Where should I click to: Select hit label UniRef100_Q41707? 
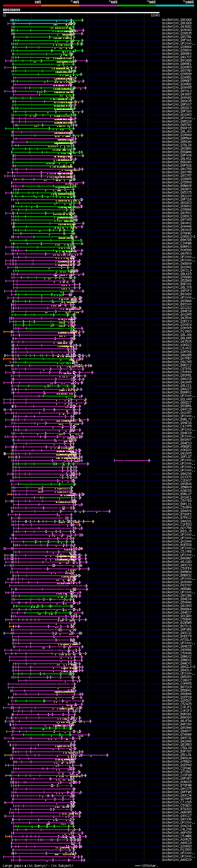pos(177,57)
